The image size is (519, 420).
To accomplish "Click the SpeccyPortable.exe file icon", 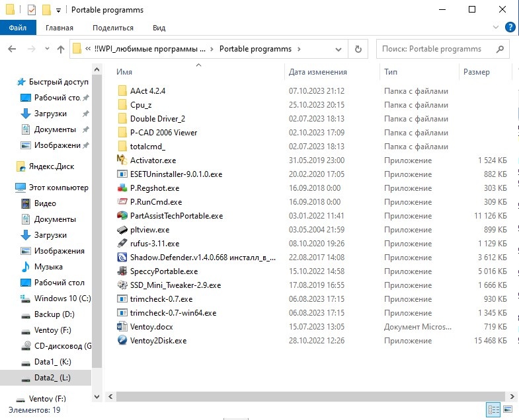I will click(x=122, y=271).
